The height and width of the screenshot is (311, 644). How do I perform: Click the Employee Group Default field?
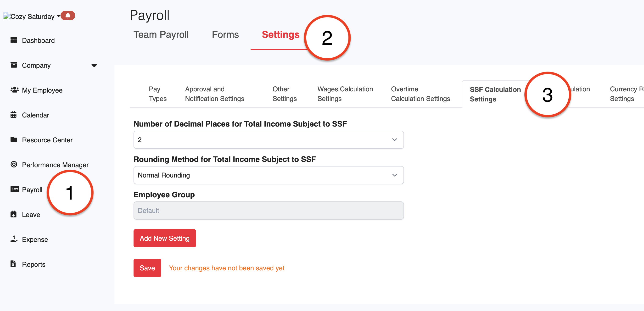tap(268, 211)
